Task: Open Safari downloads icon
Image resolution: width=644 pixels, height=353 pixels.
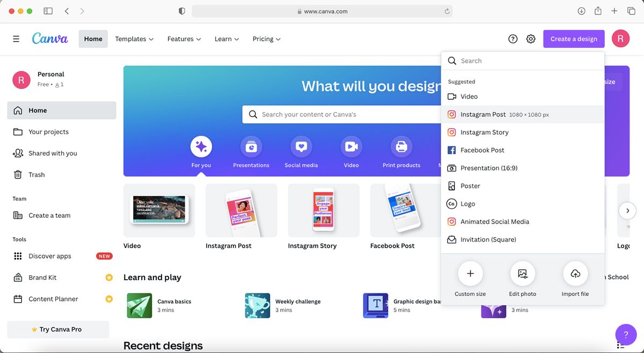Action: point(581,11)
